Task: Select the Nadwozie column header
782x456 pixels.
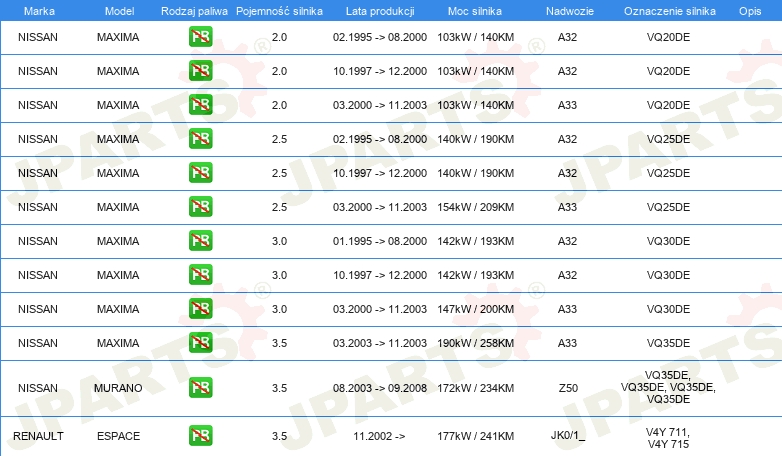Action: click(x=570, y=11)
